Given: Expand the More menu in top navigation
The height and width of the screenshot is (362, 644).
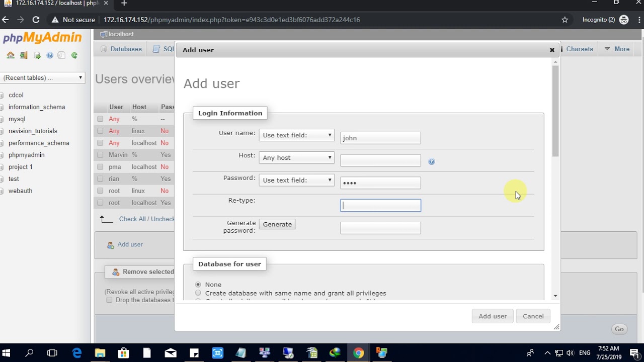Looking at the screenshot, I should point(617,49).
